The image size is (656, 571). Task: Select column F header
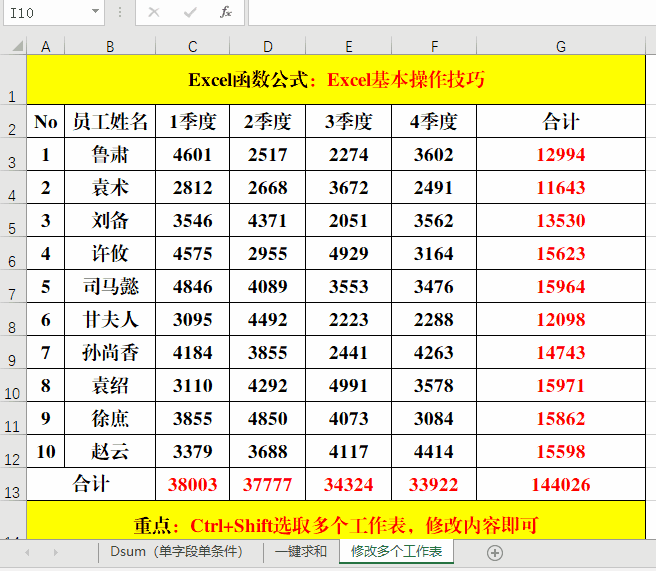pos(434,46)
